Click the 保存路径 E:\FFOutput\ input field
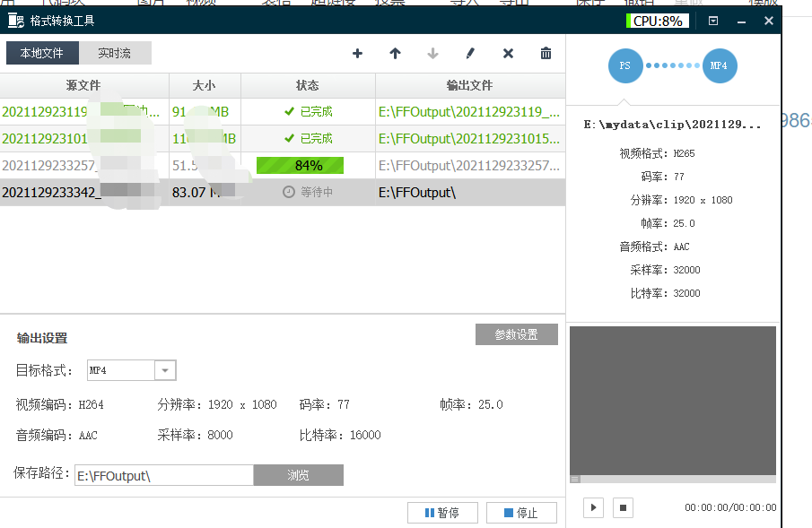812x528 pixels. 164,475
